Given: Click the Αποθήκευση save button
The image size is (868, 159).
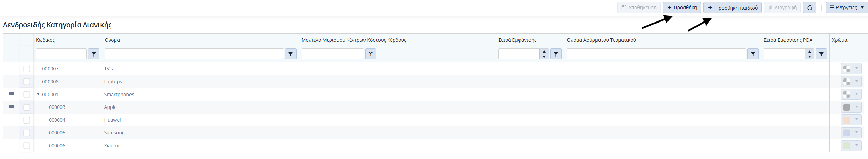Looking at the screenshot, I should pos(639,8).
